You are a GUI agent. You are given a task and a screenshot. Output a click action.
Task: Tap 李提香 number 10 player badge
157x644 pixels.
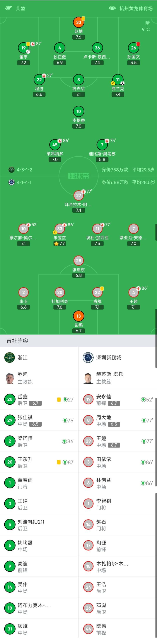coord(79,111)
